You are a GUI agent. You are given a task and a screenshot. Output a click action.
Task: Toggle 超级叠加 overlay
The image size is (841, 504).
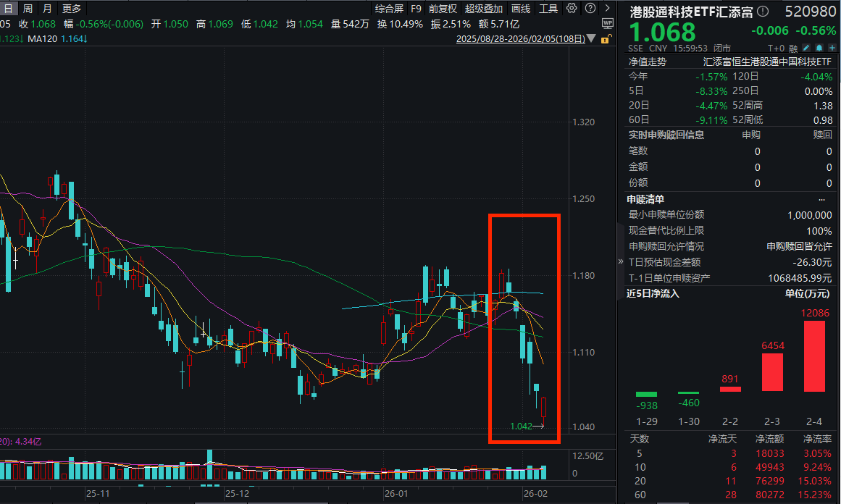pyautogui.click(x=483, y=9)
